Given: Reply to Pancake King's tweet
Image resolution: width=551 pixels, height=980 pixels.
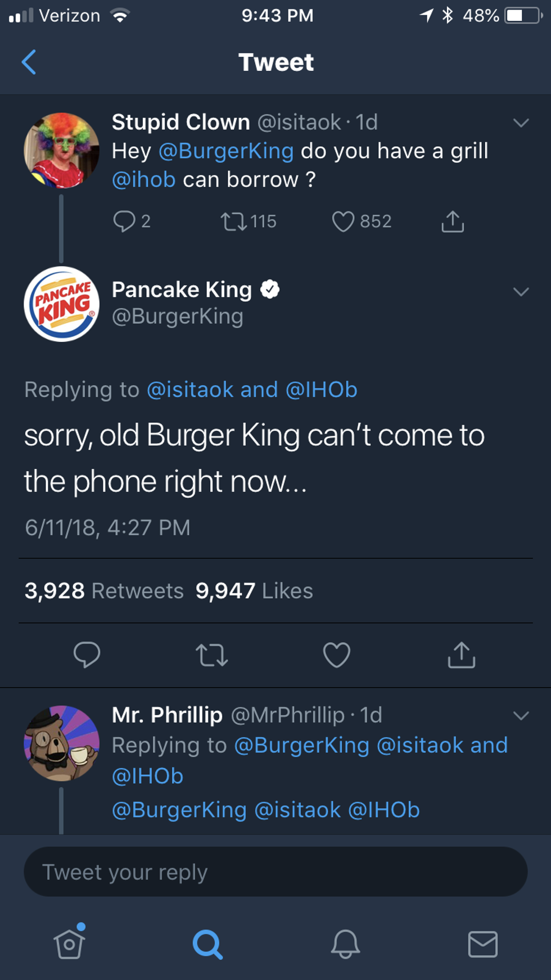Looking at the screenshot, I should 87,654.
